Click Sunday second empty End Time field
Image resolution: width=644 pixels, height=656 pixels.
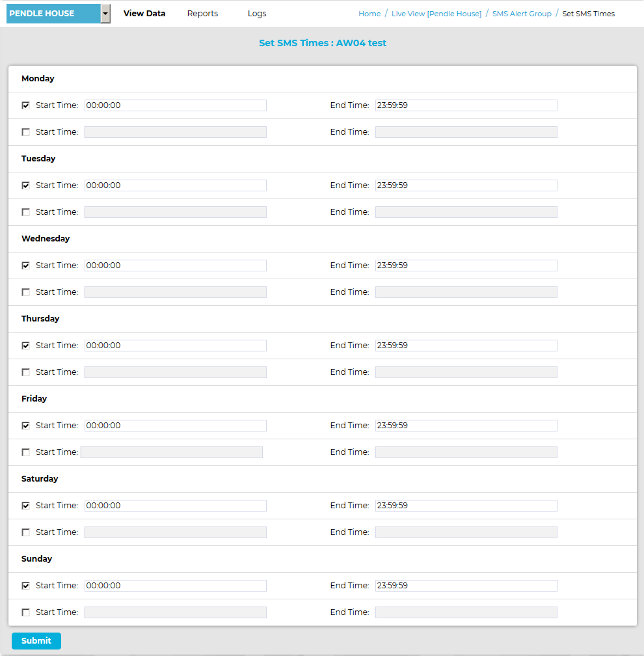(x=466, y=612)
